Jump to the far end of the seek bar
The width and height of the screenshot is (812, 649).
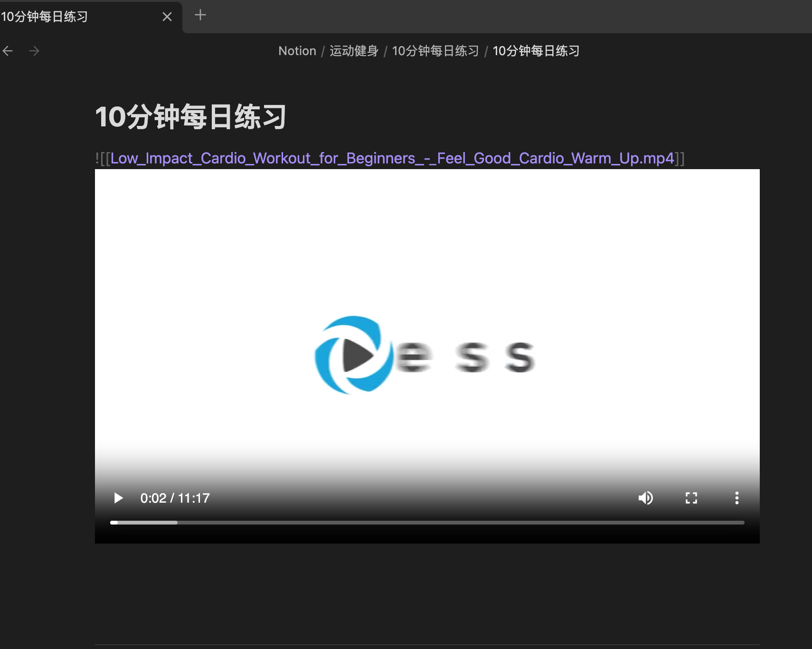tap(743, 522)
